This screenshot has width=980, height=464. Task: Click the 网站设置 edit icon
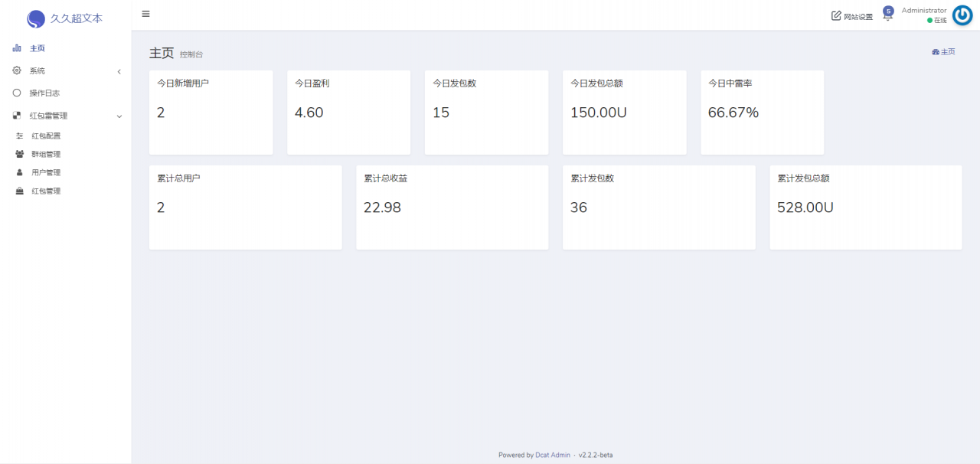click(836, 15)
